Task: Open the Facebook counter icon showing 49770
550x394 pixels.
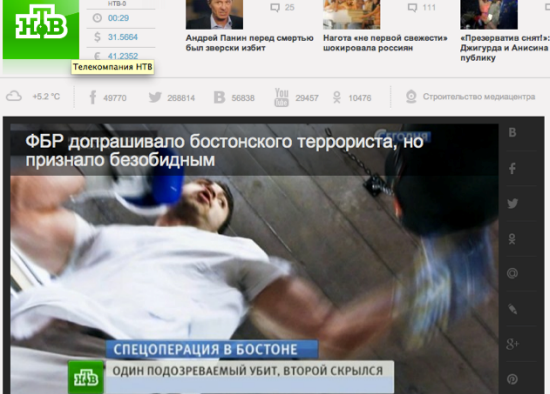Action: coord(93,97)
